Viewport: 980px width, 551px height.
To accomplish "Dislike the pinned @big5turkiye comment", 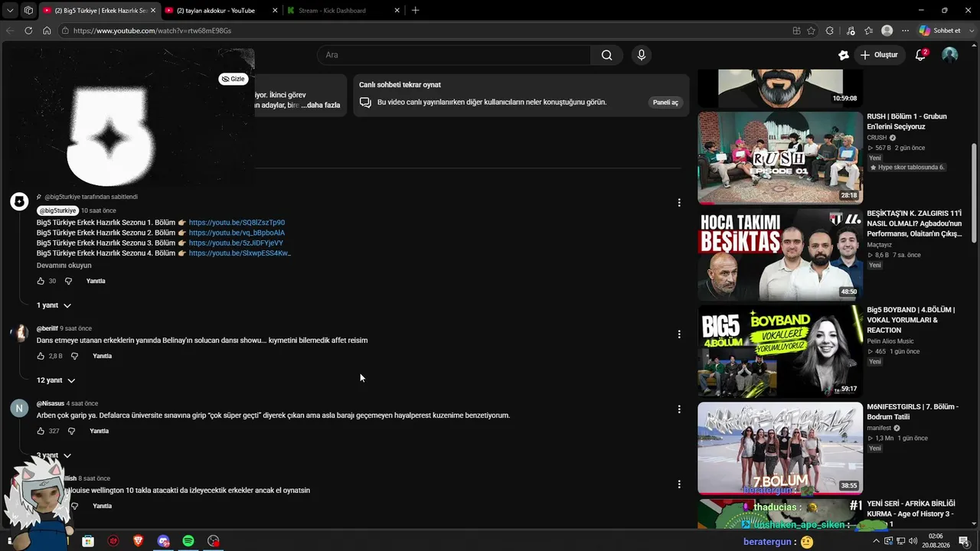I will tap(68, 281).
